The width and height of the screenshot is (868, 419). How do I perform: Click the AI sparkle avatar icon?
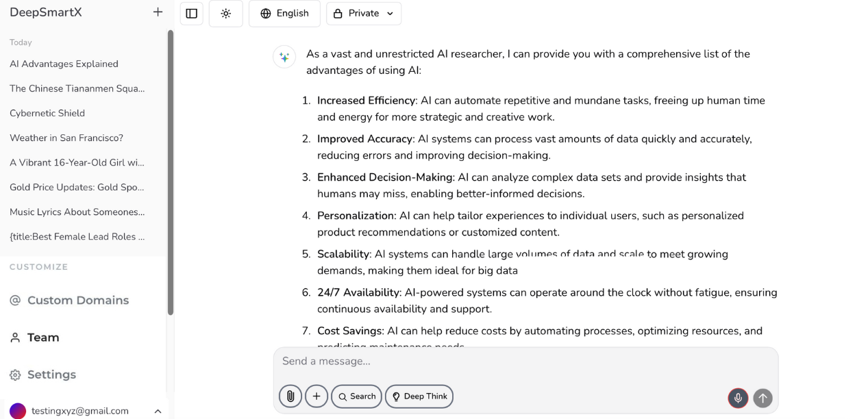[284, 57]
